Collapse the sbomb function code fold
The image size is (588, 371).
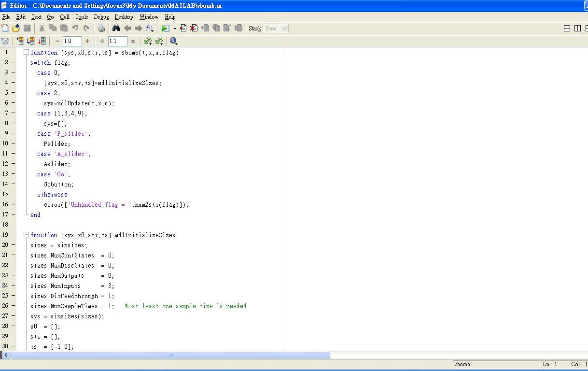[27, 52]
